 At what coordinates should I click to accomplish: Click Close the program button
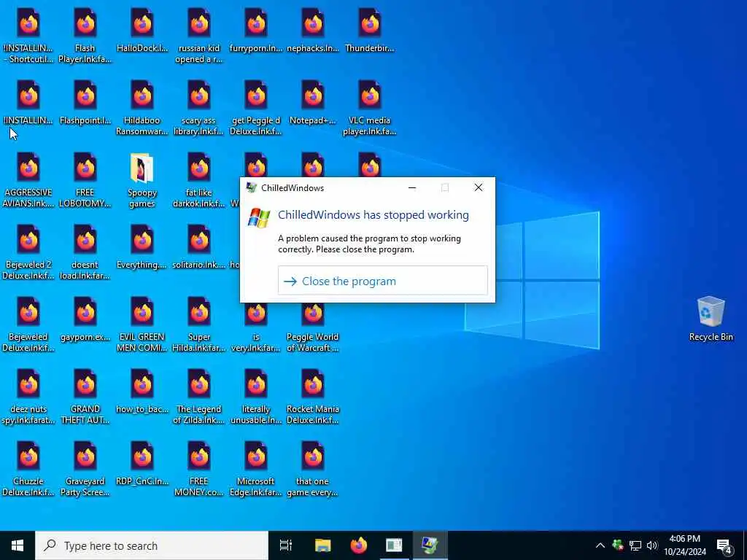point(382,281)
